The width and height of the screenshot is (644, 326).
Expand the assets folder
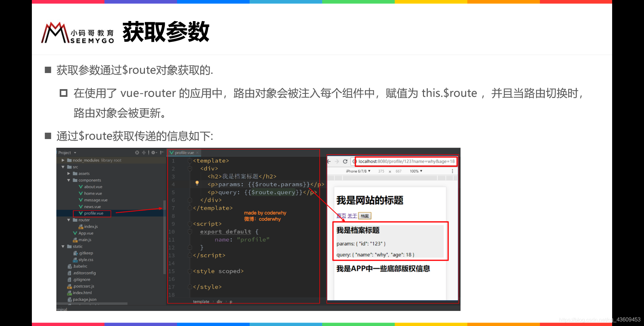pyautogui.click(x=68, y=174)
